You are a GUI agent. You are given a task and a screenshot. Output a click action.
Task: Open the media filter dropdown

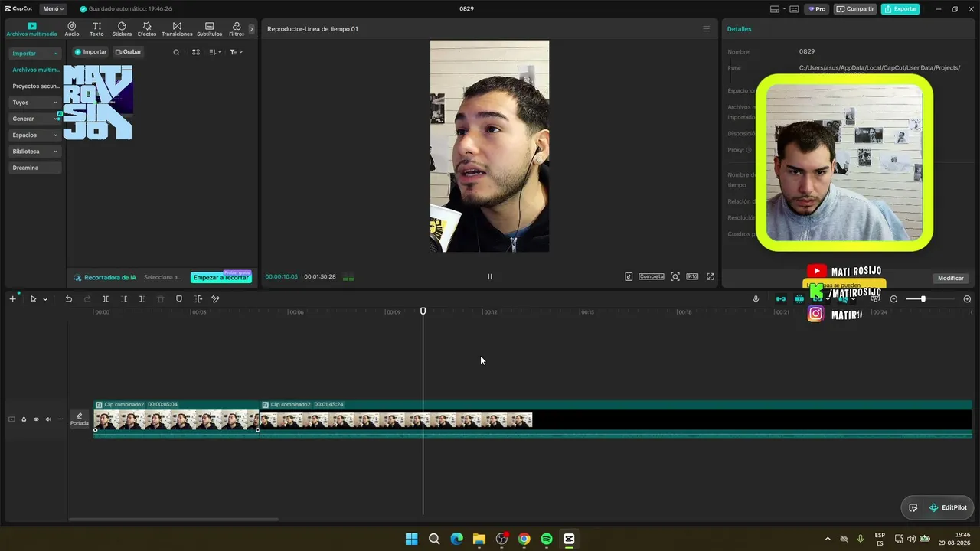point(236,52)
